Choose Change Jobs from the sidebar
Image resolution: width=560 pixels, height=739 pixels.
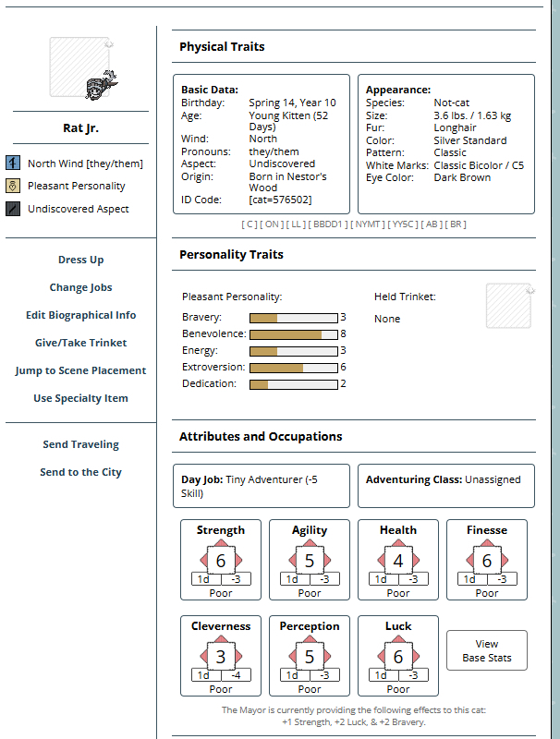coord(80,287)
